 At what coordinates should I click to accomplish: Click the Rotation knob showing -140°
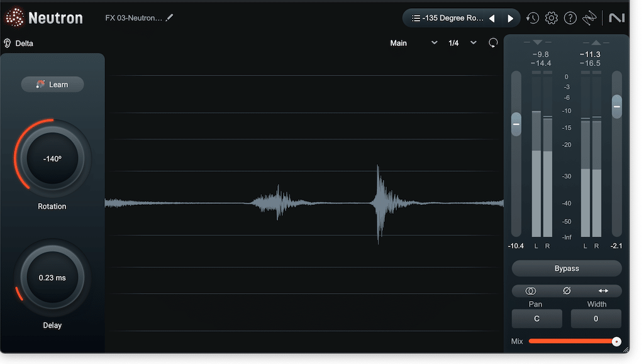[52, 158]
